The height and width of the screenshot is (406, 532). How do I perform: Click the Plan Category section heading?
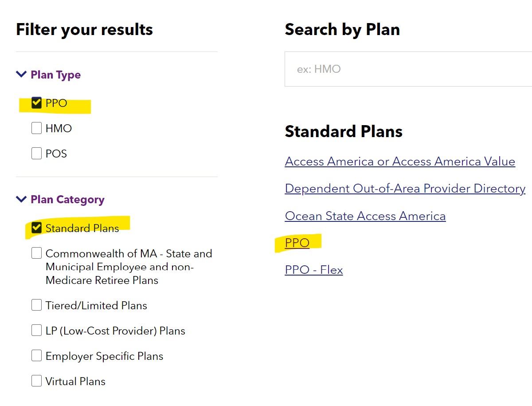67,199
